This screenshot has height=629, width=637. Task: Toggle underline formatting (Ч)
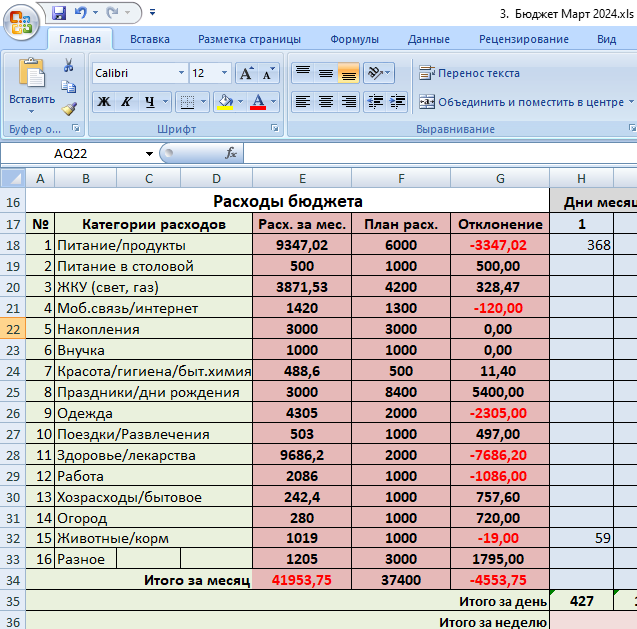[x=150, y=102]
